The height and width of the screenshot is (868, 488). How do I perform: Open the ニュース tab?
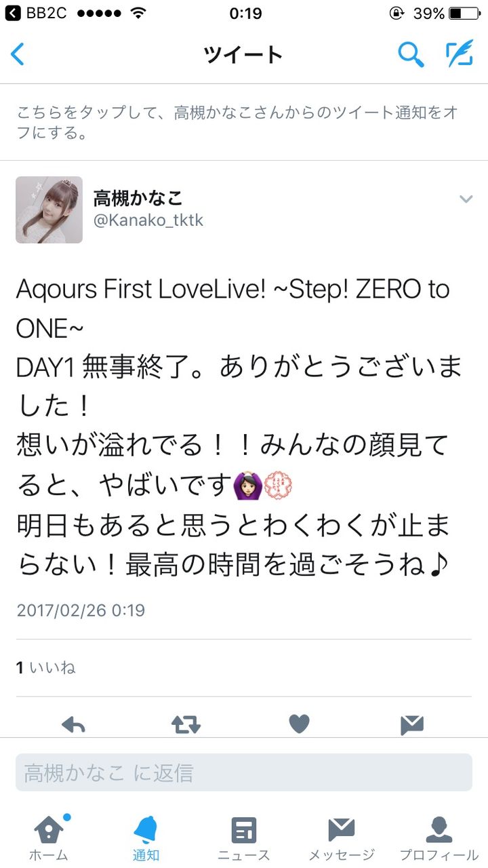[244, 837]
